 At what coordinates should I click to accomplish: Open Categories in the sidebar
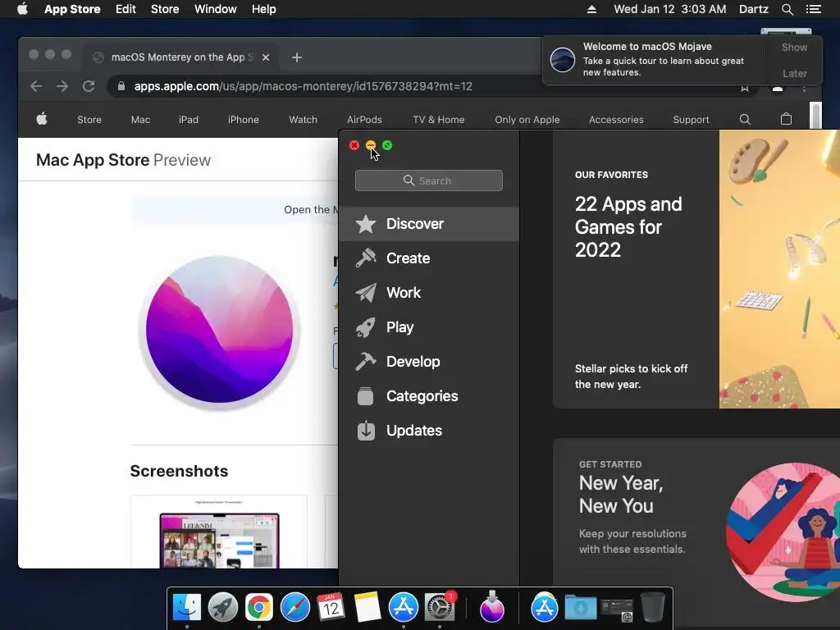pos(428,396)
